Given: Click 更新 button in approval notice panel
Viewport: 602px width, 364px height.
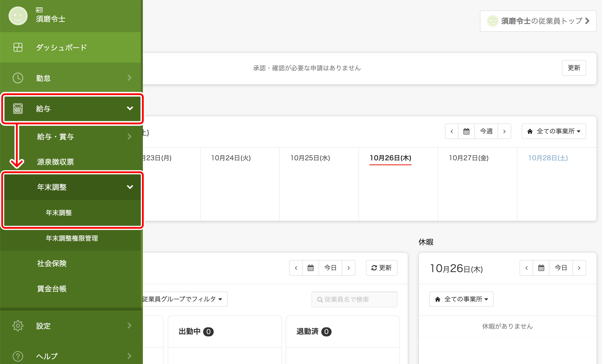Looking at the screenshot, I should [574, 68].
